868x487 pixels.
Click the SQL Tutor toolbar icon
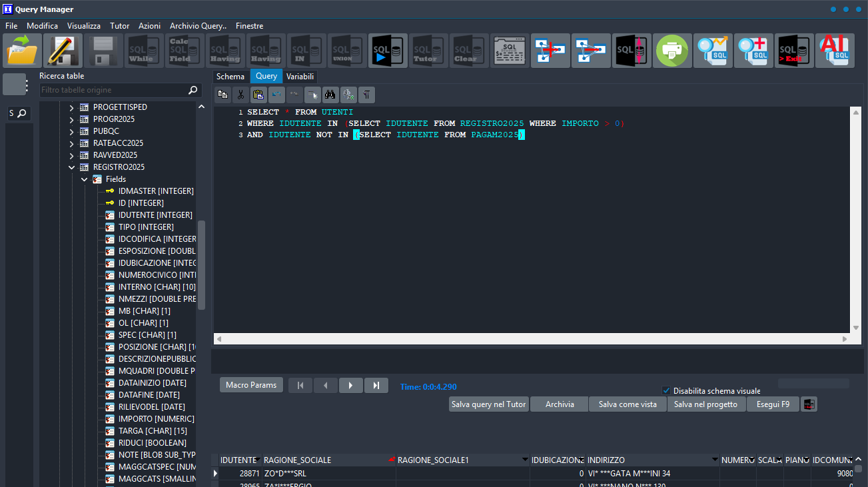tap(428, 51)
